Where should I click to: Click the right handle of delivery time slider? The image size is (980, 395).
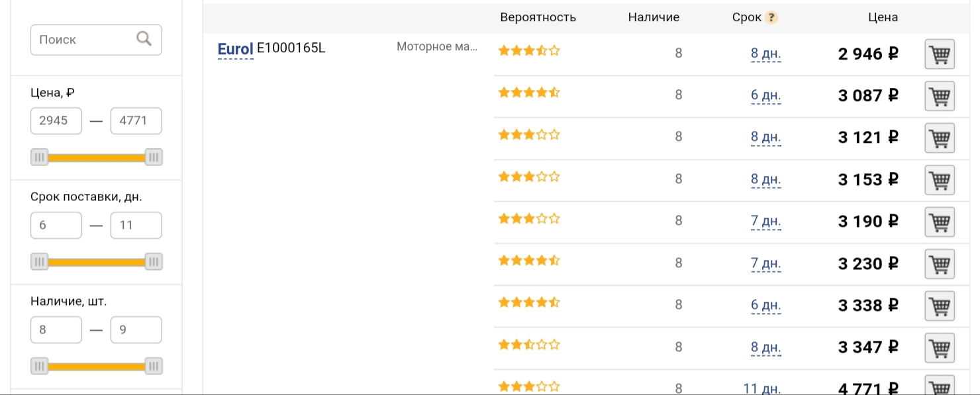154,262
